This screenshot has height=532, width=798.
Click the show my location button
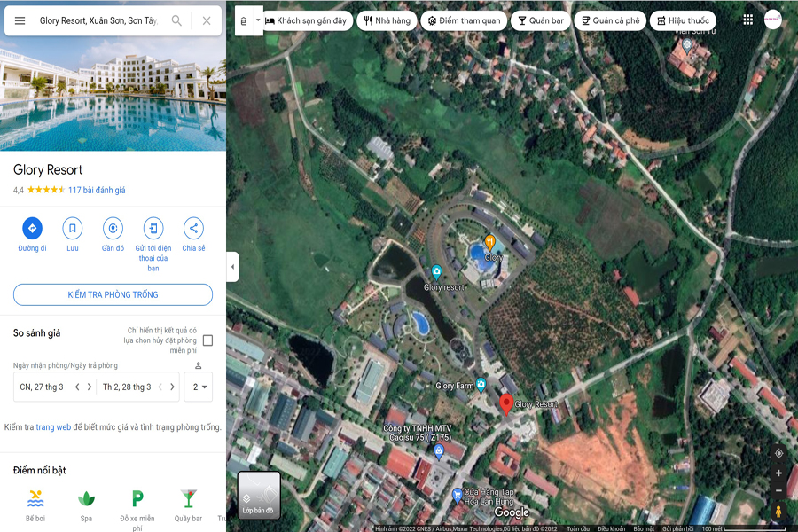[x=778, y=453]
